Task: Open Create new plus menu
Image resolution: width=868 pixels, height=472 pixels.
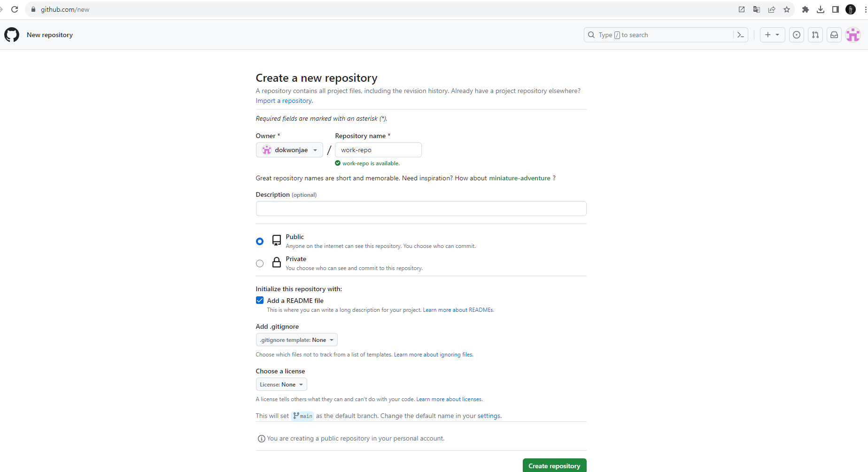Action: point(772,35)
